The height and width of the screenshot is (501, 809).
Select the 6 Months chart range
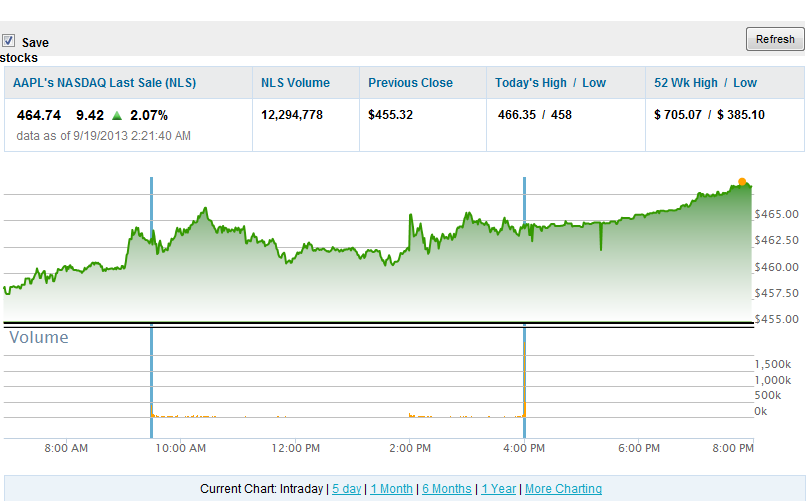click(x=446, y=489)
